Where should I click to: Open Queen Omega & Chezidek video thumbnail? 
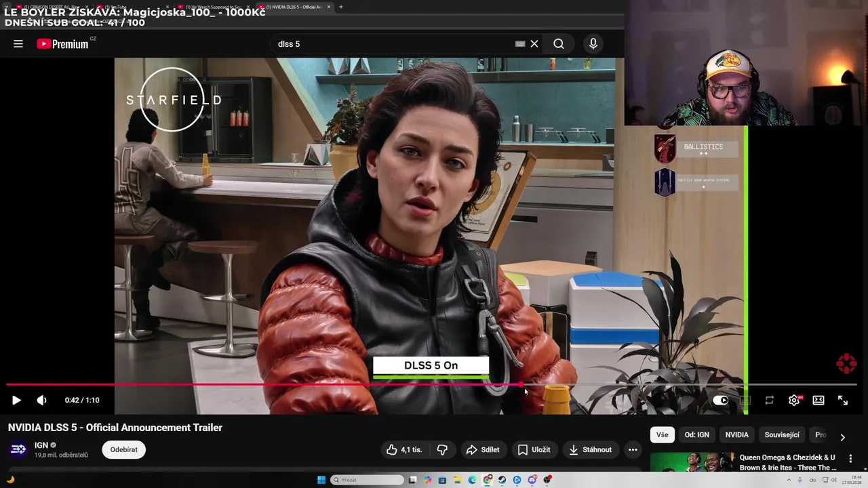point(692,462)
